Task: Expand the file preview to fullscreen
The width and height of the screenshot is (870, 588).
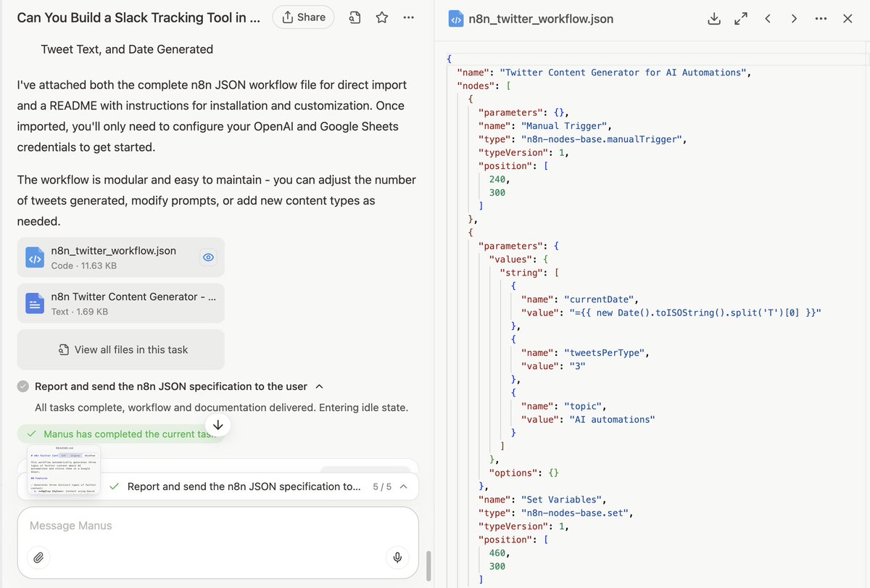Action: 741,19
